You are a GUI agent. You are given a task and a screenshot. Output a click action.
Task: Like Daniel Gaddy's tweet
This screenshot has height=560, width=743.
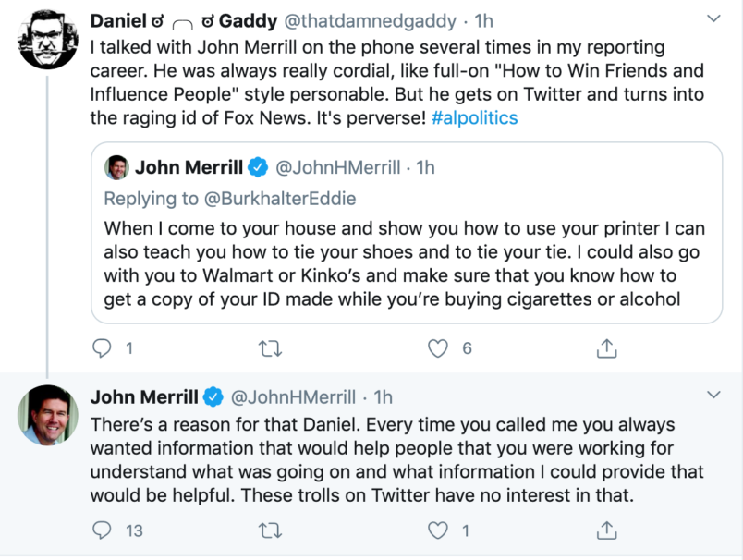[439, 348]
